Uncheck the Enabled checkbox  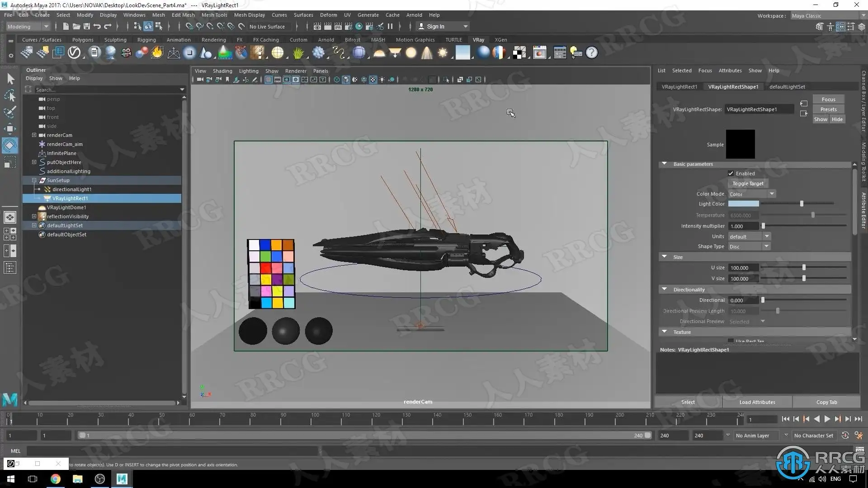(x=731, y=174)
